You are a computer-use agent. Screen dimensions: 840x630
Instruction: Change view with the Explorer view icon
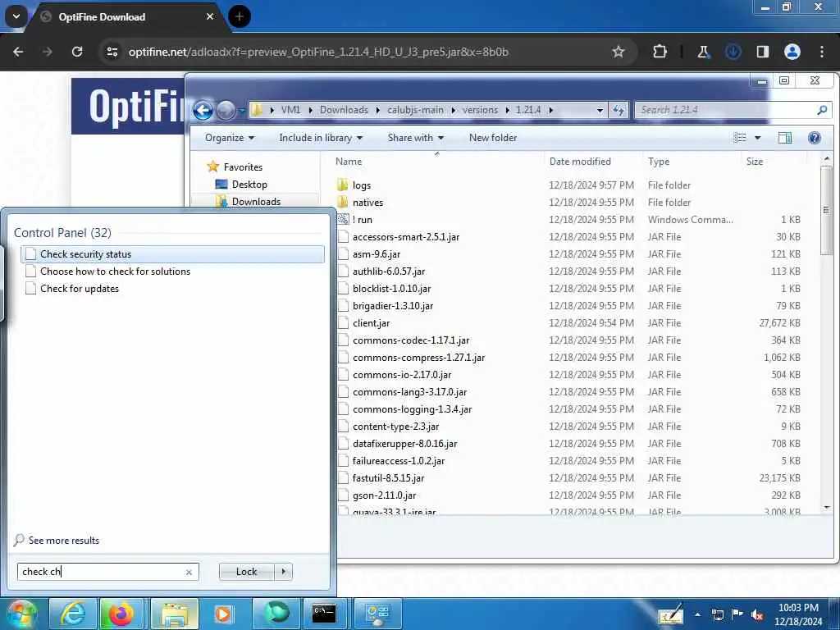[x=740, y=138]
